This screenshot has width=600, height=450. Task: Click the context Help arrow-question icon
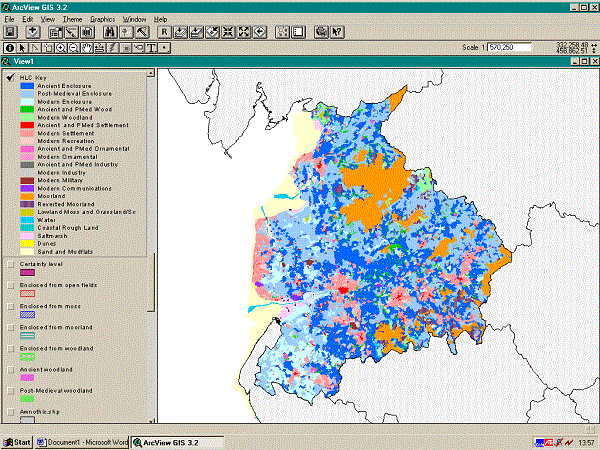coord(337,32)
